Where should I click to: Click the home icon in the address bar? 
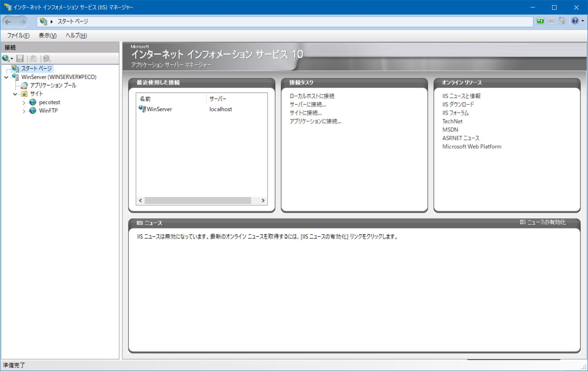562,21
